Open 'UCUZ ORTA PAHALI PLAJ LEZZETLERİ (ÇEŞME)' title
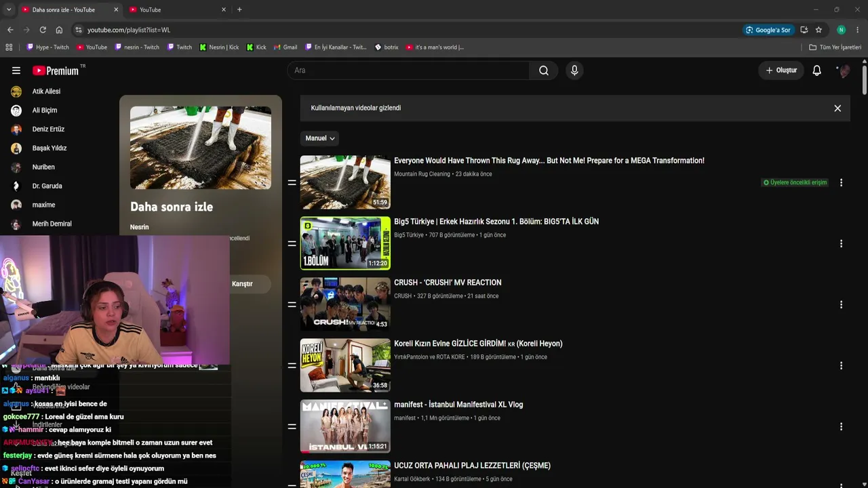868x488 pixels. (472, 466)
